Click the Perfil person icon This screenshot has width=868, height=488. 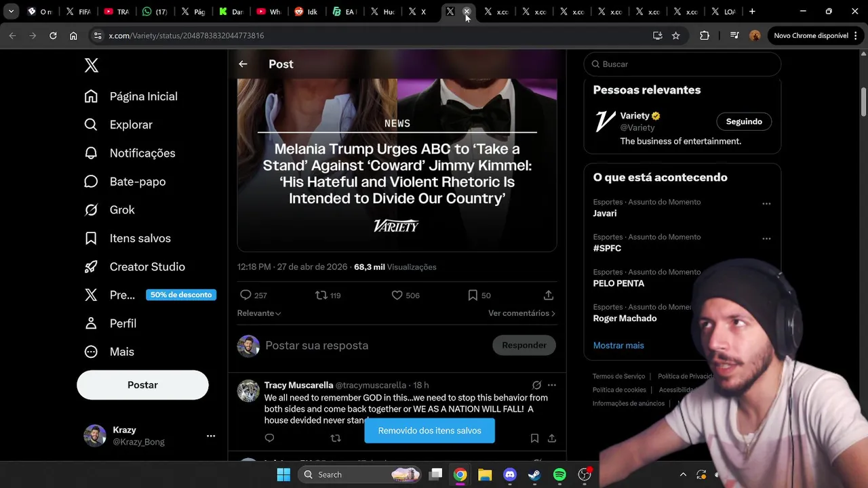[91, 323]
